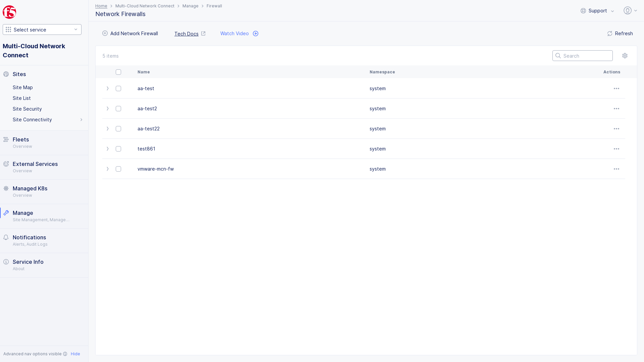Click the advanced nav info icon

click(65, 354)
